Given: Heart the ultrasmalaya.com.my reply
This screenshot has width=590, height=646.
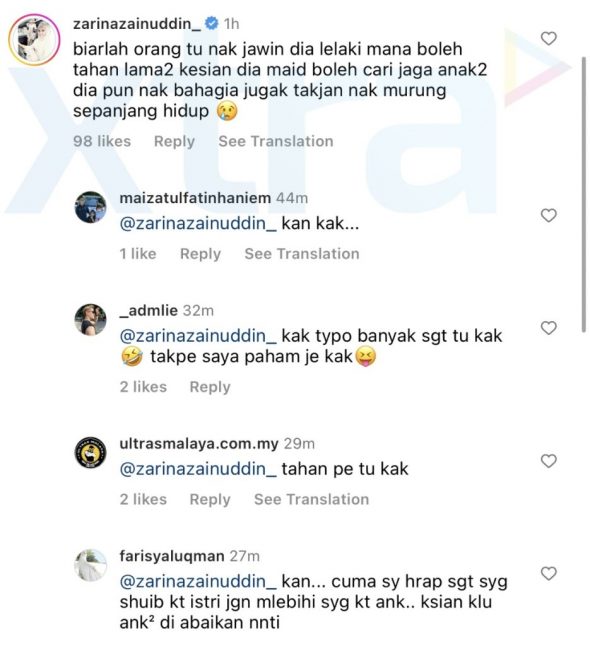Looking at the screenshot, I should coord(548,461).
